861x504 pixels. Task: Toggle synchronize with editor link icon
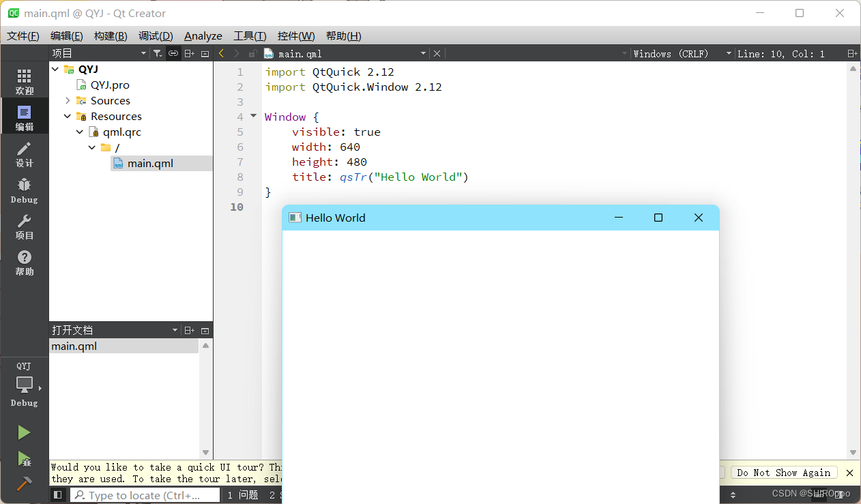point(173,53)
